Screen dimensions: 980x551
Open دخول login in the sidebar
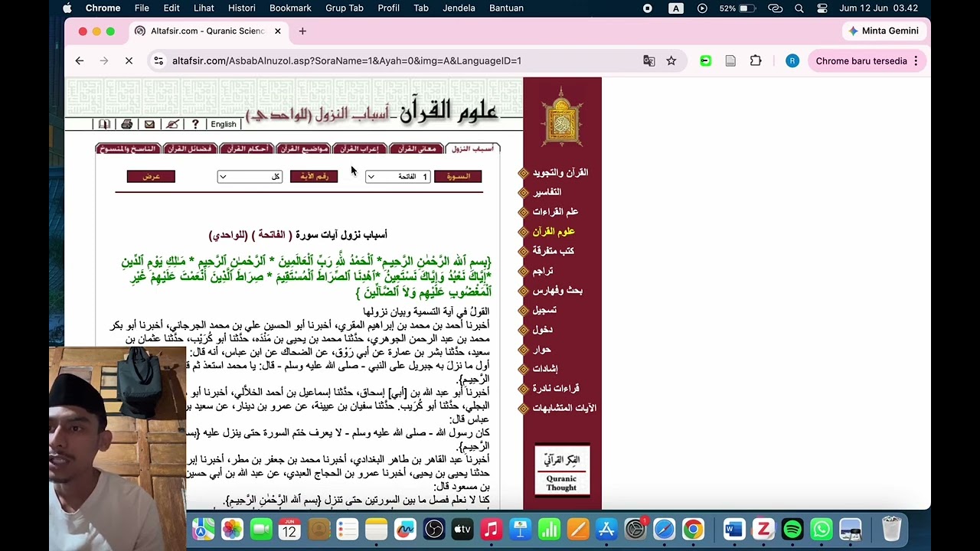(542, 330)
